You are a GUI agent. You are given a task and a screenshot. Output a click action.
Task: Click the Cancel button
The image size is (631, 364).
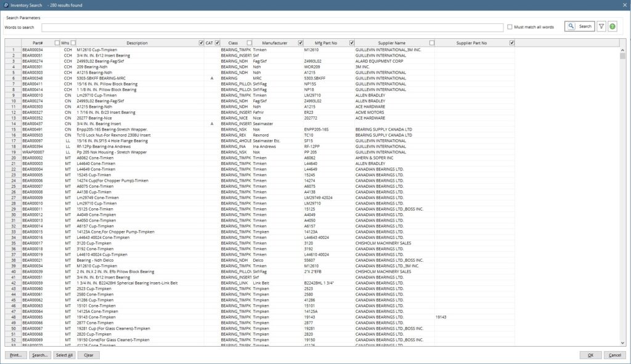[x=614, y=355]
